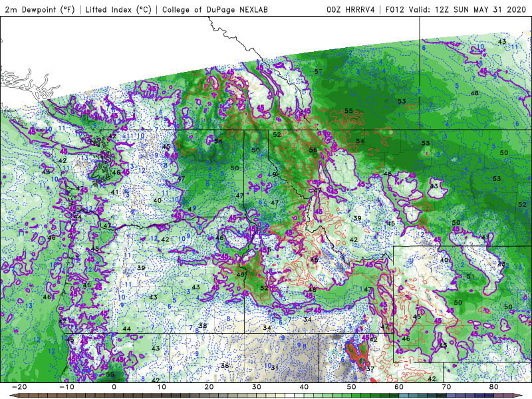This screenshot has width=532, height=399.
Task: Click the dewpoint value 31 on the map
Action: [x=275, y=368]
